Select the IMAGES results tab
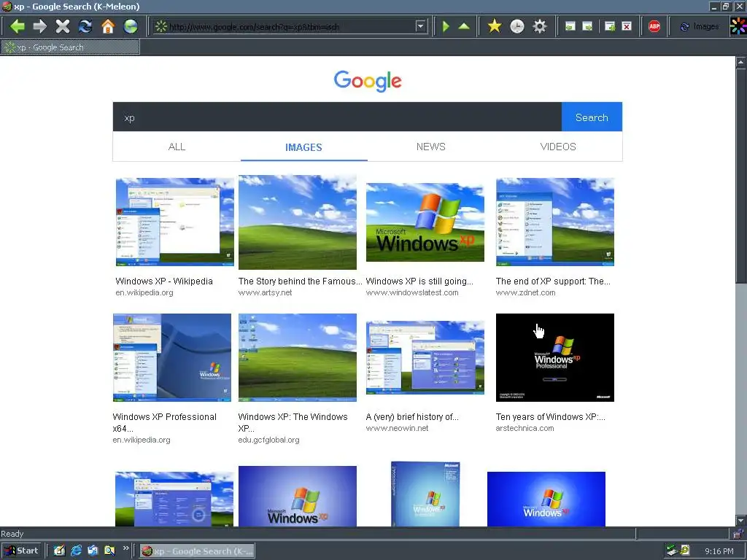Screen dimensions: 747x560 304,147
